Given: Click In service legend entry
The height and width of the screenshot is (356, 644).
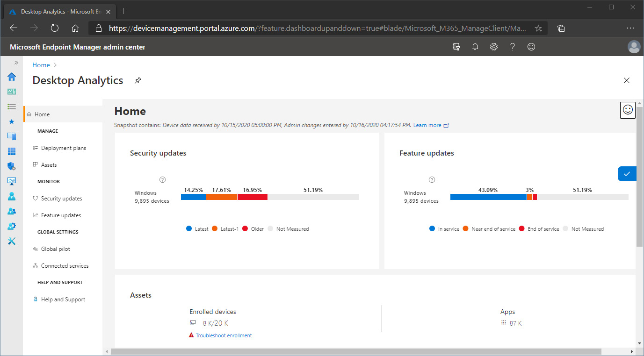Looking at the screenshot, I should (x=444, y=229).
